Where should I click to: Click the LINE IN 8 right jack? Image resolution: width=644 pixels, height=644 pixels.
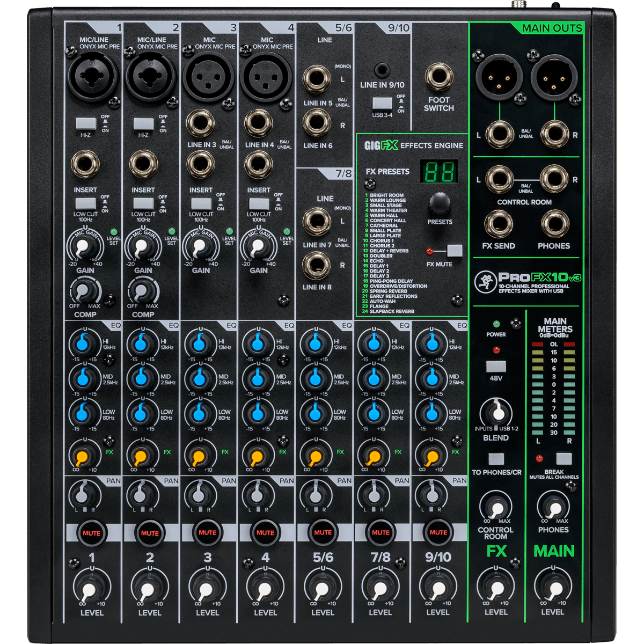pos(317,265)
